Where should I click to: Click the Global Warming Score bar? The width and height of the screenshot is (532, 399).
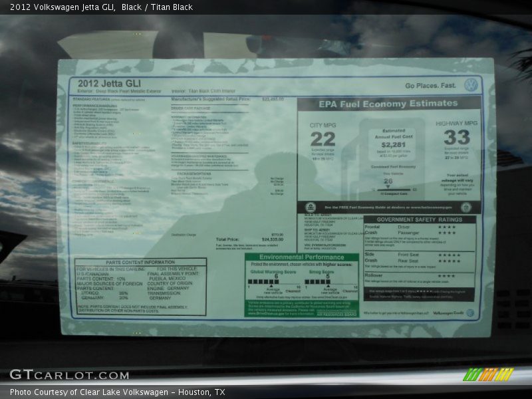263,281
